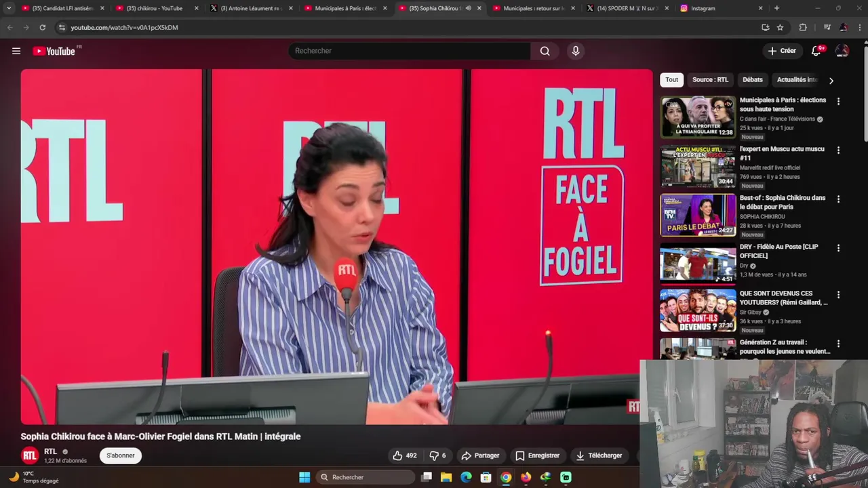The width and height of the screenshot is (868, 488).
Task: Open the account avatar menu
Action: point(842,51)
